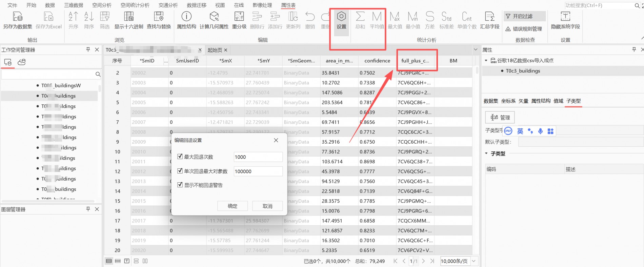Click the 设置 settings hexagon icon
The width and height of the screenshot is (644, 267).
pyautogui.click(x=341, y=17)
